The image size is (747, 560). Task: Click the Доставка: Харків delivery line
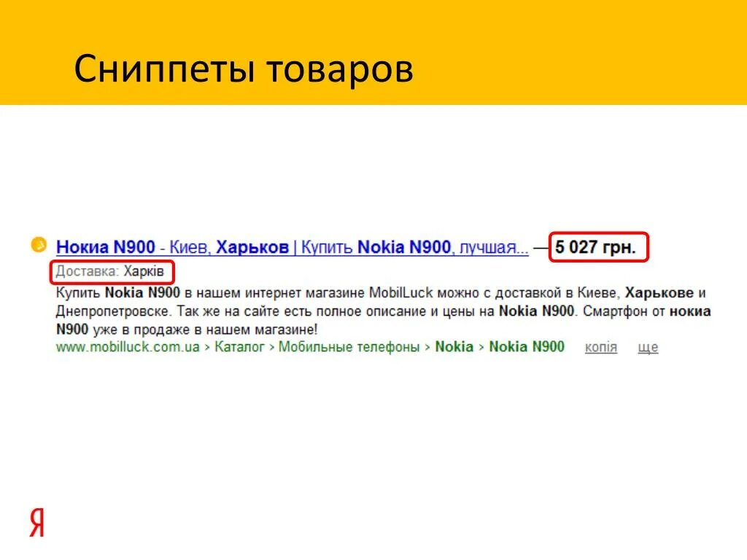110,271
